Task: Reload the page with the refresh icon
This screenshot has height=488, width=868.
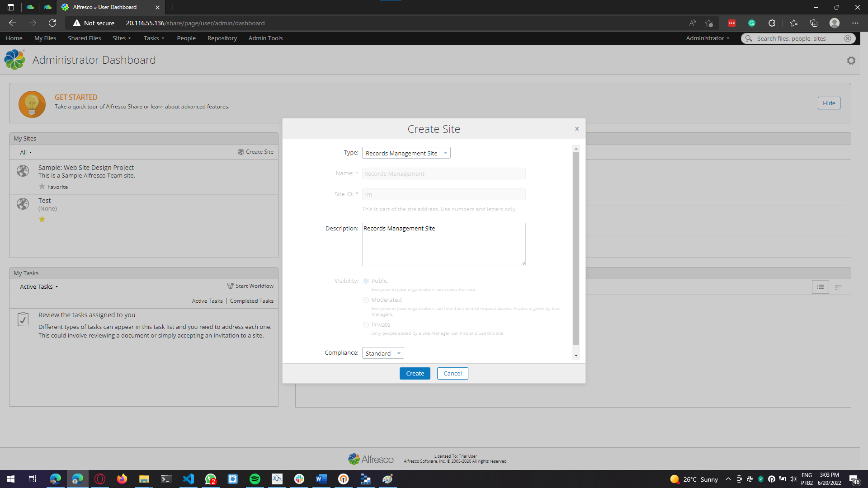Action: pos(52,23)
